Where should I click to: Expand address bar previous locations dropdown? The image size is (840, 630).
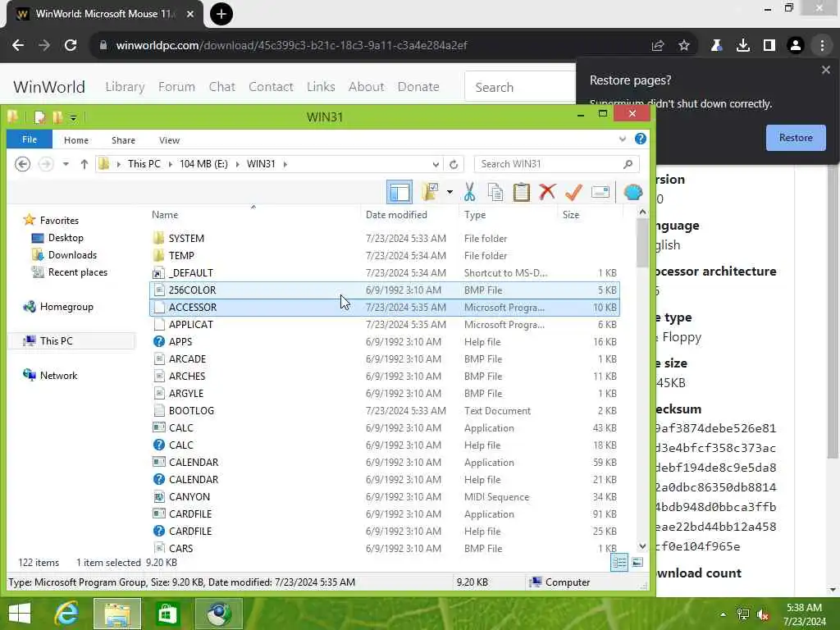(436, 164)
